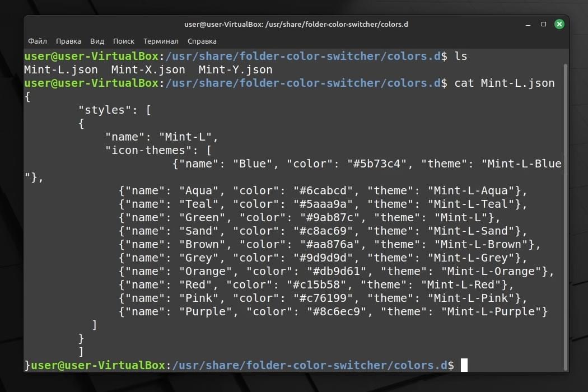Viewport: 588px width, 392px height.
Task: Click the "Aqua" name value
Action: point(198,190)
